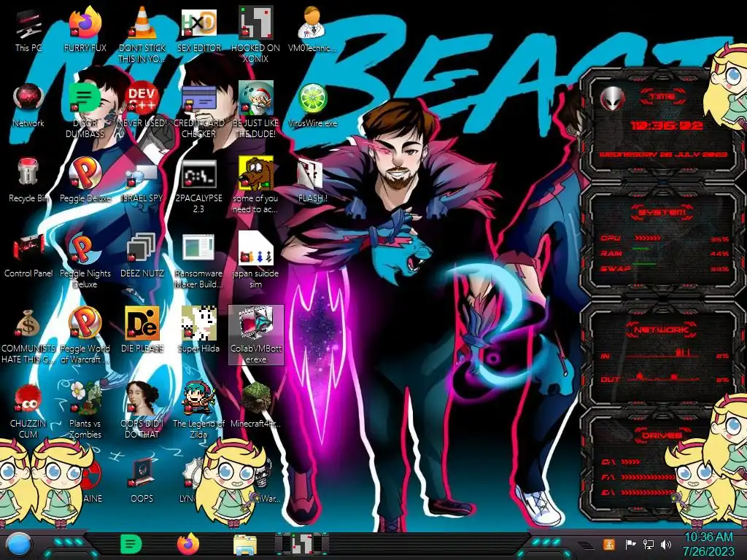
Task: Select the Super Hilda desktop icon
Action: pos(198,330)
